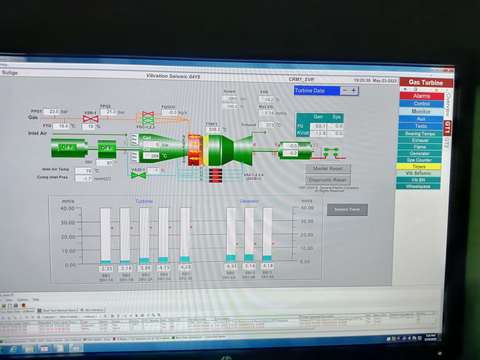Click the plus stepper beside Turbine Data
The width and height of the screenshot is (480, 360).
pos(354,90)
